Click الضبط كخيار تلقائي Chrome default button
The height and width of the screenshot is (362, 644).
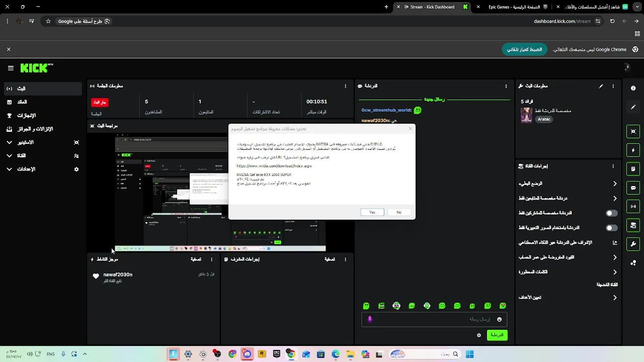(524, 49)
